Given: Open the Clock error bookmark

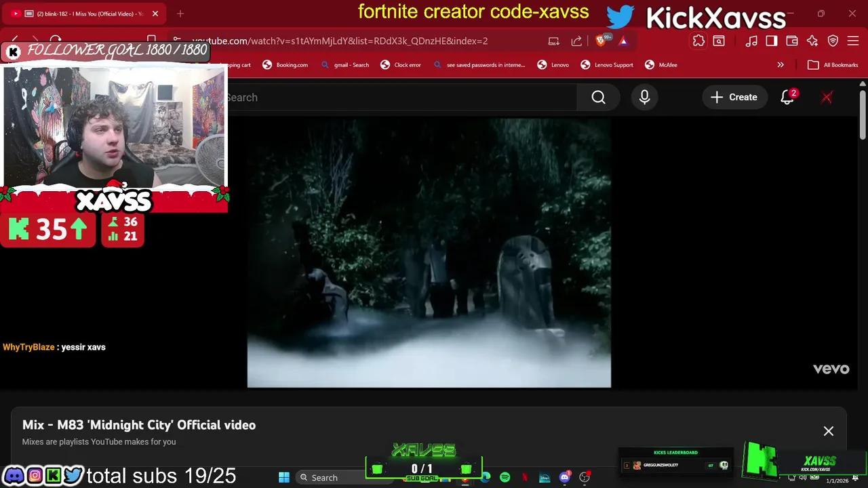Looking at the screenshot, I should point(401,65).
